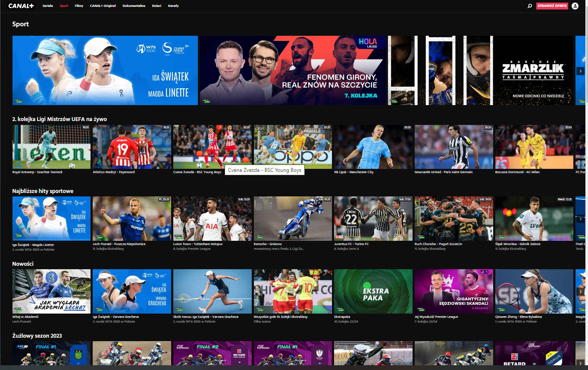
Task: Open the Bartosz Zmarzlik Taśma Prawdy banner
Action: 481,70
